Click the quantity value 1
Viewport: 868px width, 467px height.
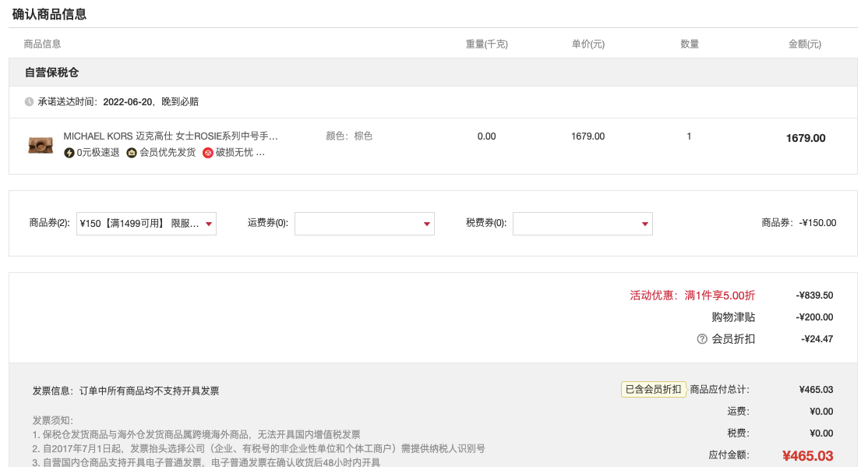(689, 136)
